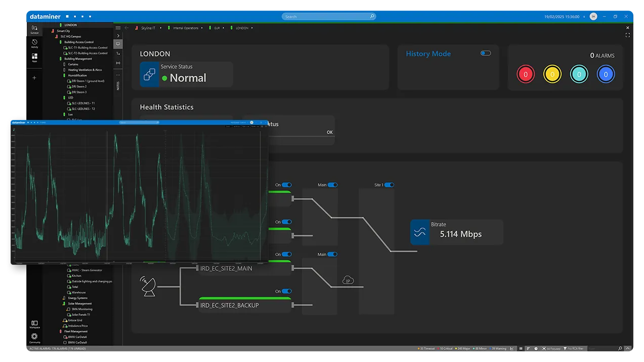Open the Surveyor sidebar panel

pyautogui.click(x=34, y=29)
